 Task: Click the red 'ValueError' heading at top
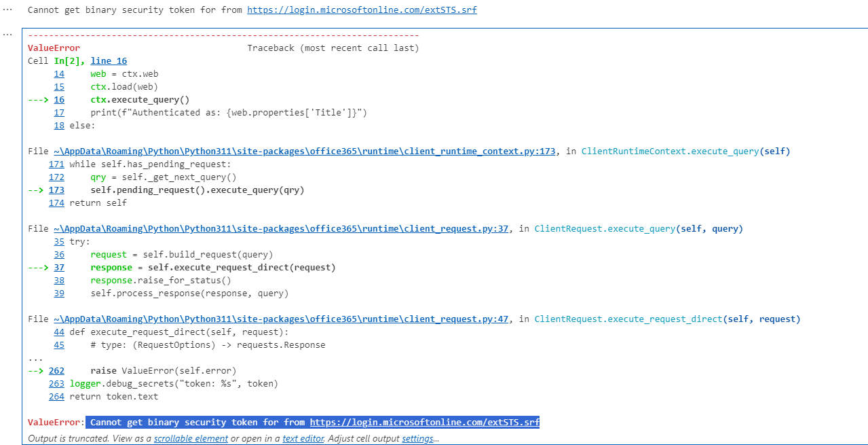pos(54,48)
